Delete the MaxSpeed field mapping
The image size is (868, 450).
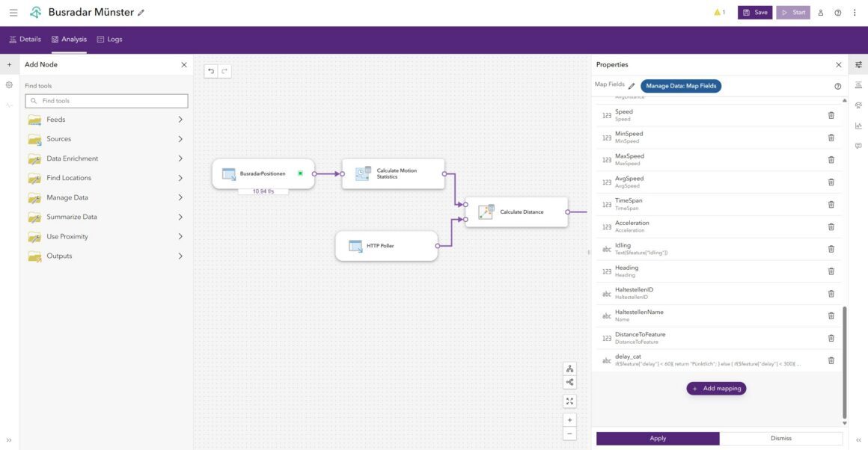[831, 160]
